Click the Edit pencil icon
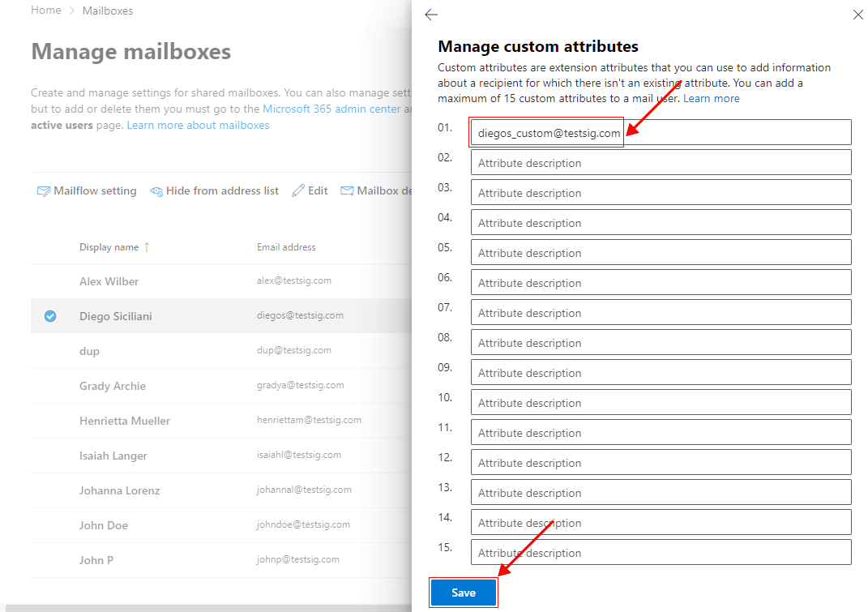Viewport: 868px width, 612px height. 298,191
